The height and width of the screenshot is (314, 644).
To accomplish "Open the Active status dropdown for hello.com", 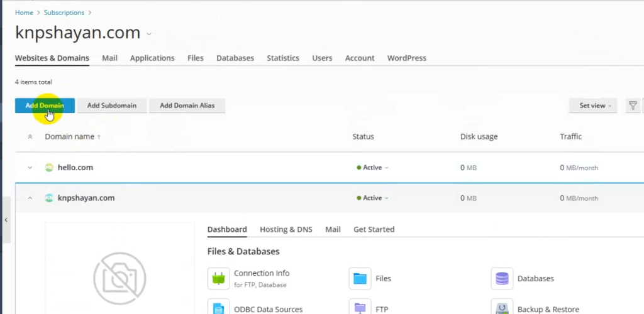I will [372, 168].
